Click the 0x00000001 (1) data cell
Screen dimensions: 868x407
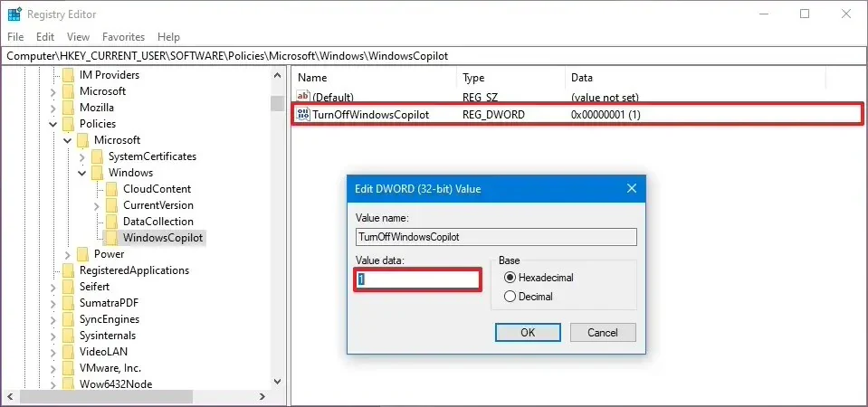(x=606, y=115)
